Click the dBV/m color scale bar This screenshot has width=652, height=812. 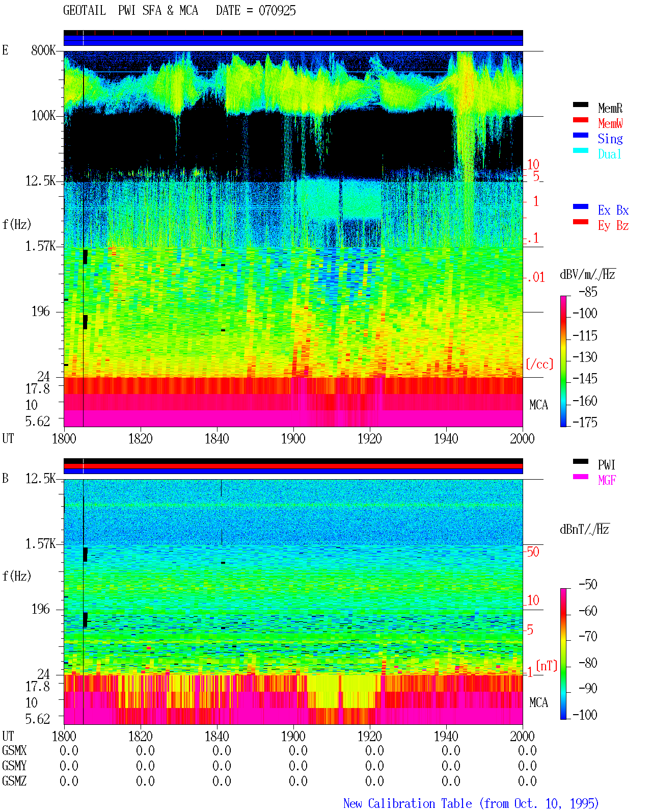563,361
